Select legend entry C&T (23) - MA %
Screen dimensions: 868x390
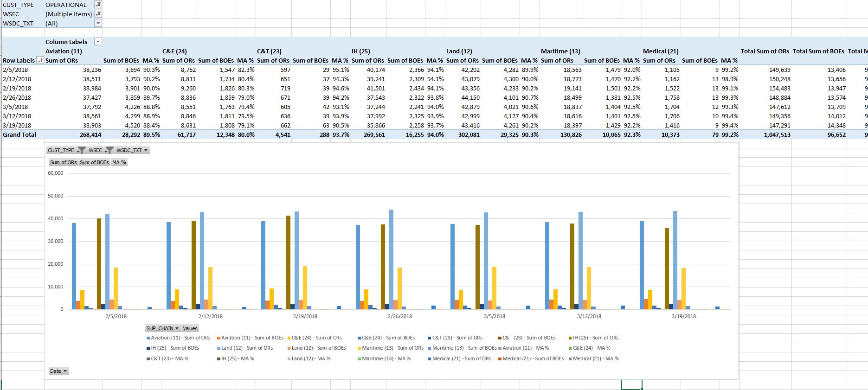pos(167,358)
